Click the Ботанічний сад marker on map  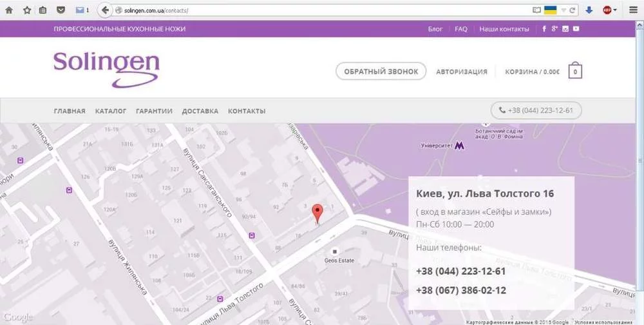486,123
